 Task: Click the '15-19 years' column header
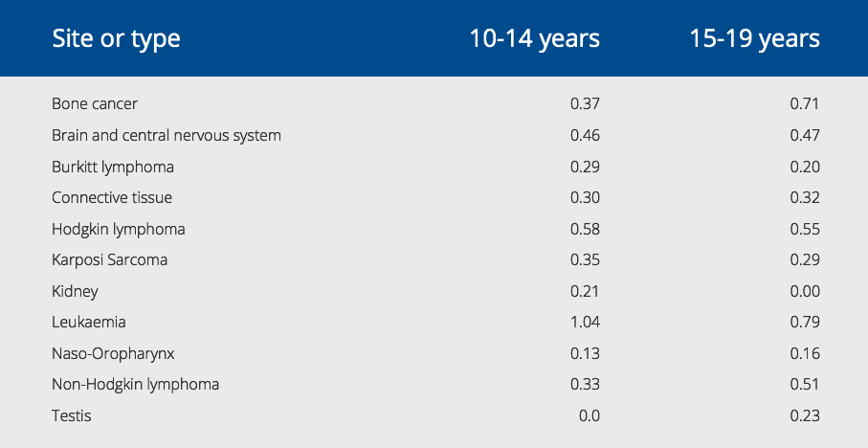(x=754, y=38)
